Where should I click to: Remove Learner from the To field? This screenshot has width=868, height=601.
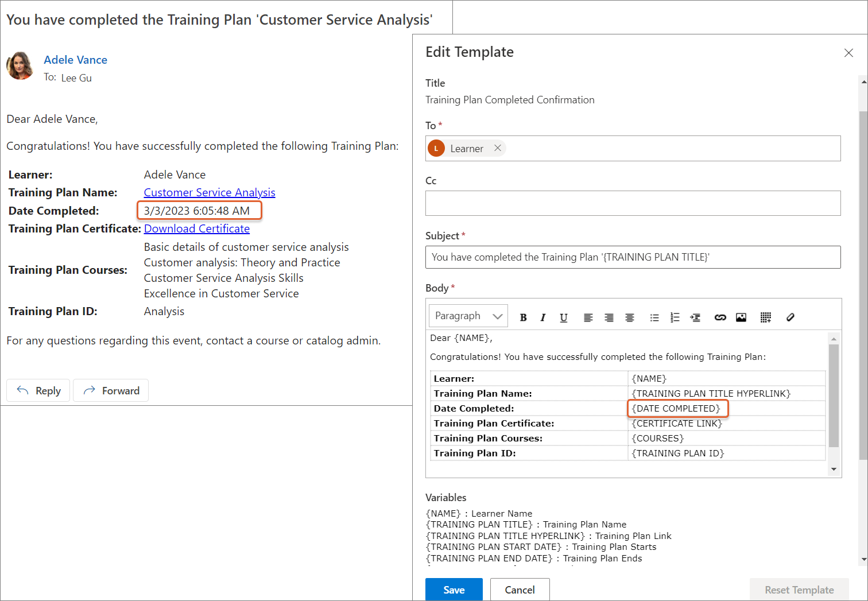tap(498, 148)
